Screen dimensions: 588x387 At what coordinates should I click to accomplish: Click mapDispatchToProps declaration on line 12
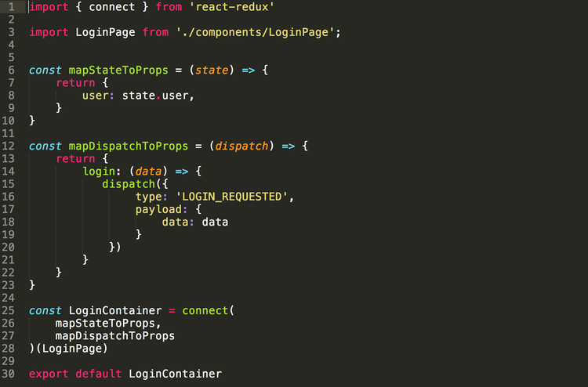[x=128, y=146]
